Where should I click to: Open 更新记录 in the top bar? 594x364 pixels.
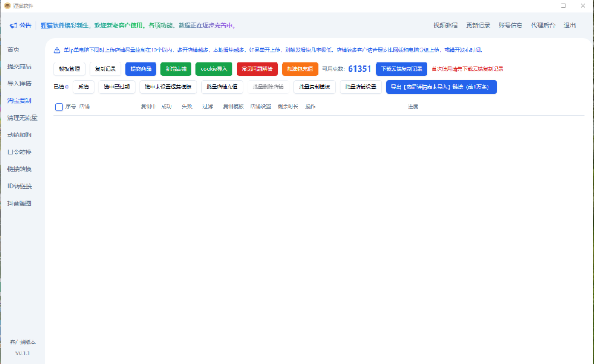(x=478, y=26)
